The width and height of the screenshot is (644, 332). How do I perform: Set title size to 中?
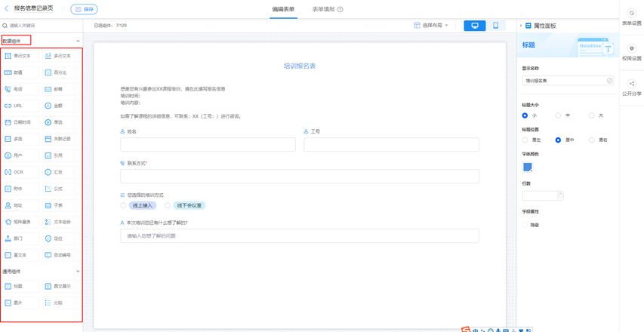558,115
